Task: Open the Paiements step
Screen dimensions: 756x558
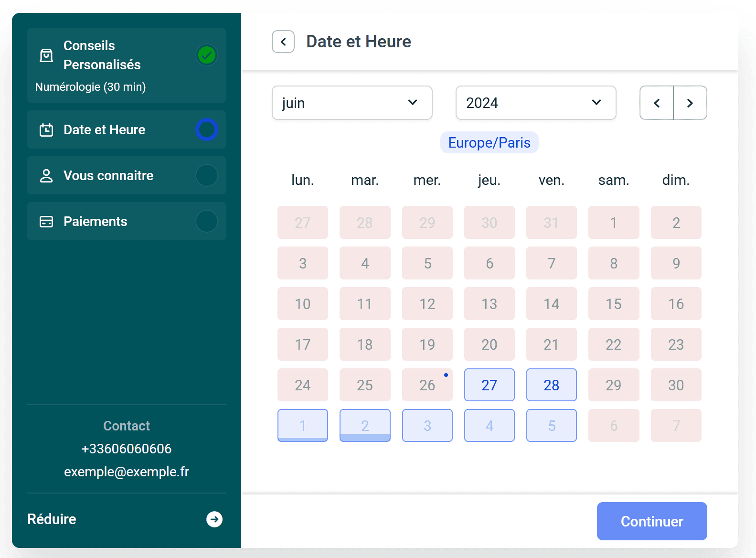Action: coord(127,221)
